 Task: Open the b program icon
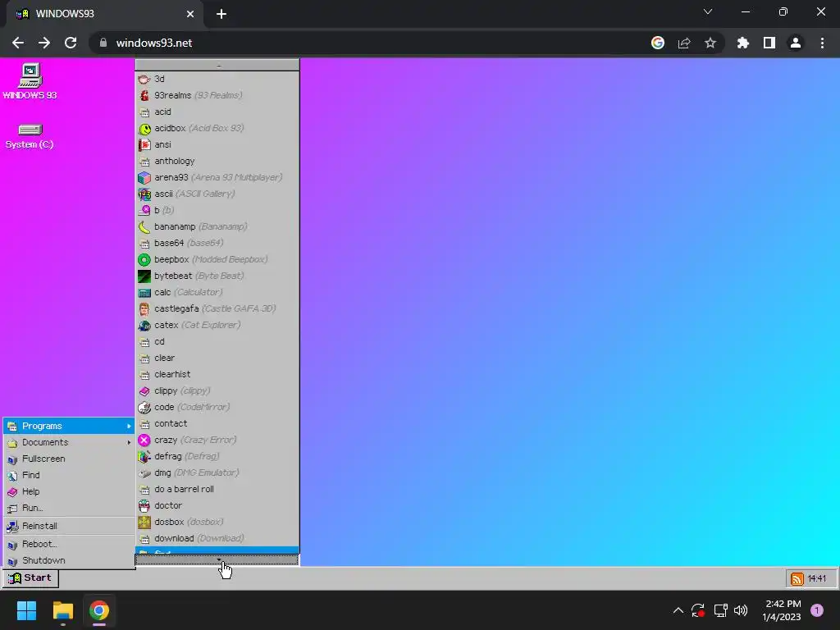pos(144,211)
